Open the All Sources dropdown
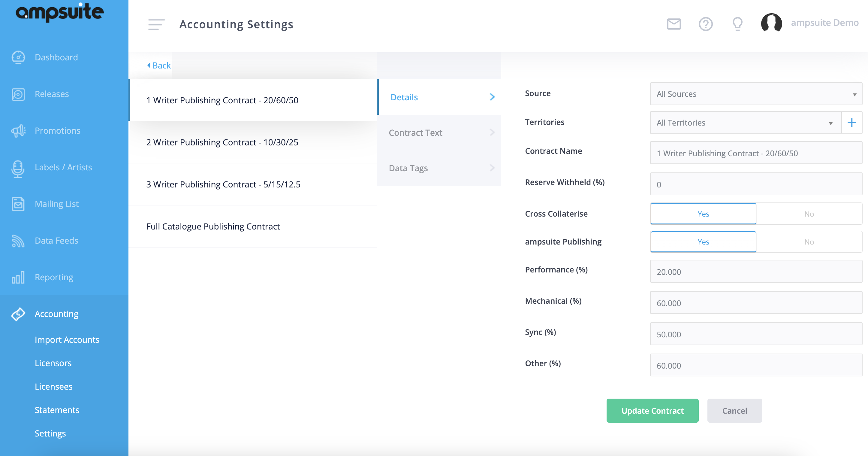Image resolution: width=868 pixels, height=456 pixels. pos(756,94)
